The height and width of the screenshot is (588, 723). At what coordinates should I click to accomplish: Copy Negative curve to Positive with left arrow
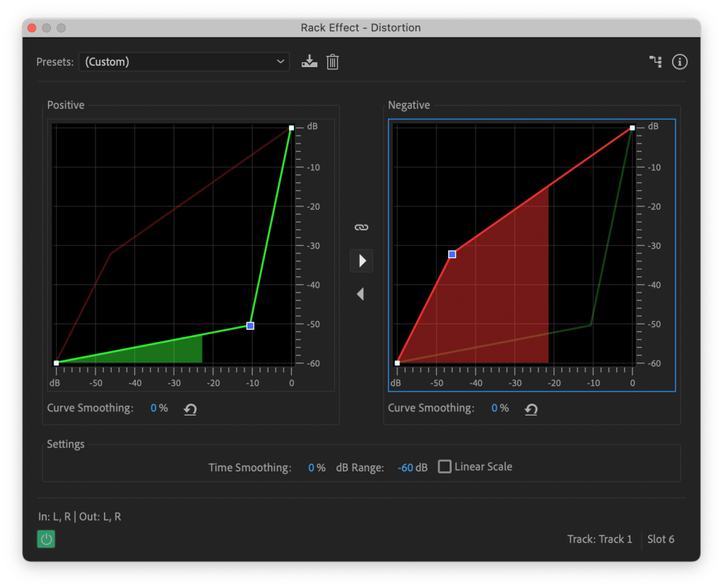click(x=361, y=293)
